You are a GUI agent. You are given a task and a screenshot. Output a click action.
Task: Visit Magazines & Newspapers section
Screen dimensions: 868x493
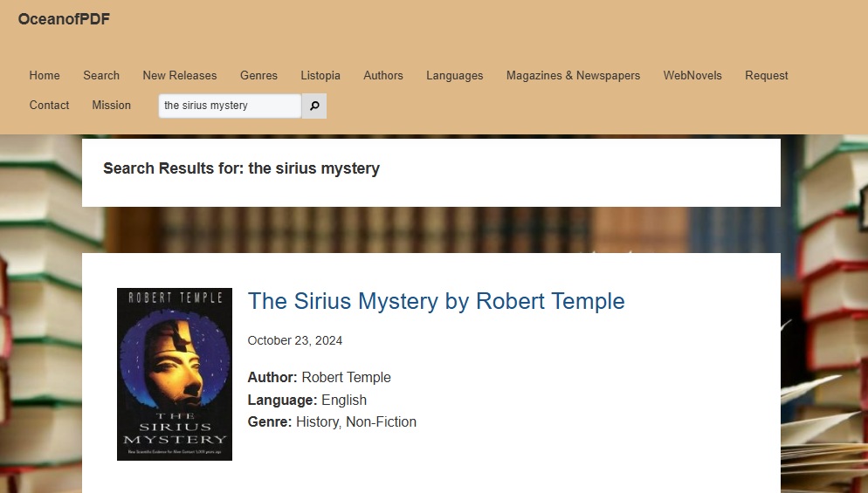tap(573, 76)
